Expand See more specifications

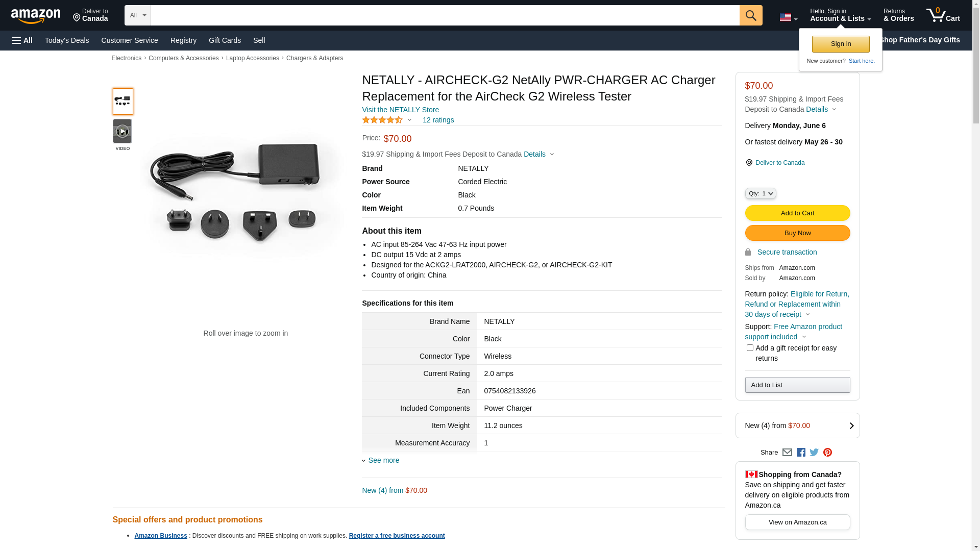point(383,460)
